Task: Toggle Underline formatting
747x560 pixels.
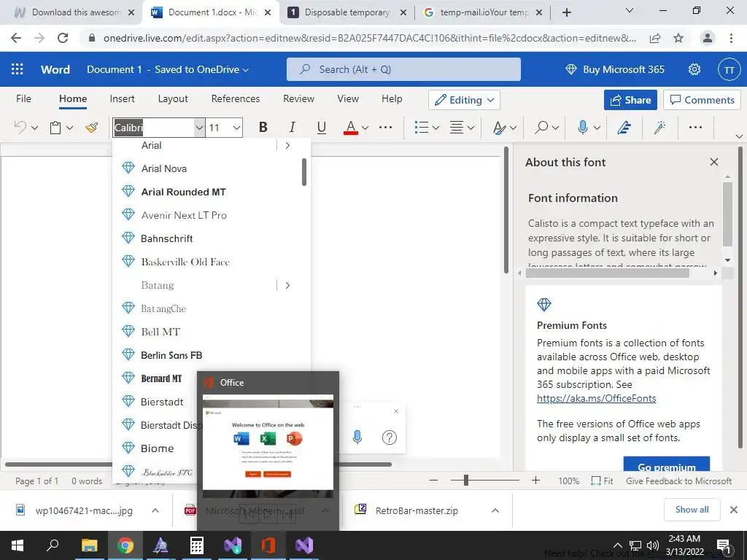Action: [x=322, y=127]
